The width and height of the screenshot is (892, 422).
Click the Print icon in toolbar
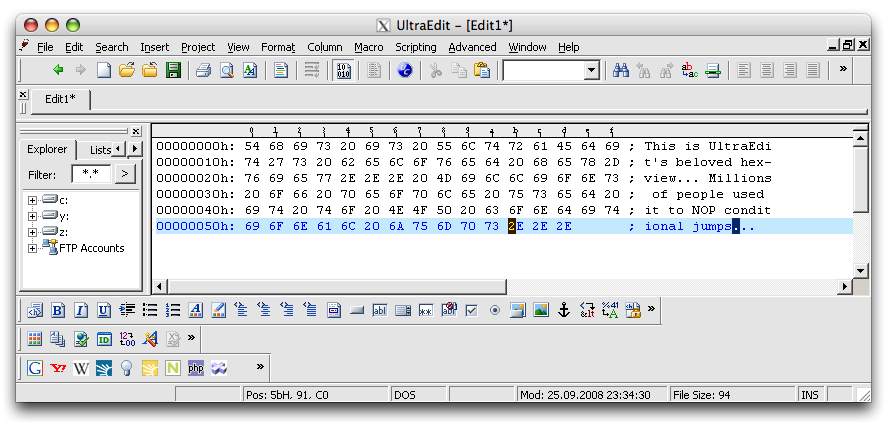point(204,71)
